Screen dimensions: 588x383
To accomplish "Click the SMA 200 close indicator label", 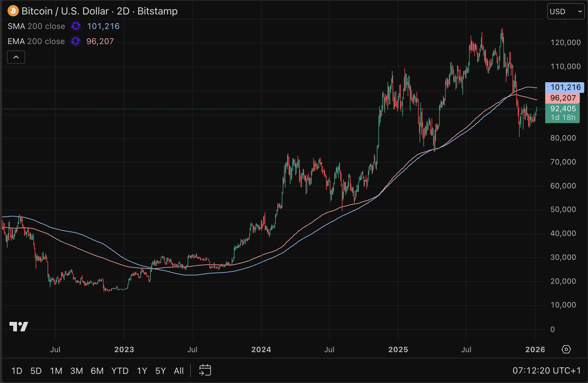I will 36,26.
